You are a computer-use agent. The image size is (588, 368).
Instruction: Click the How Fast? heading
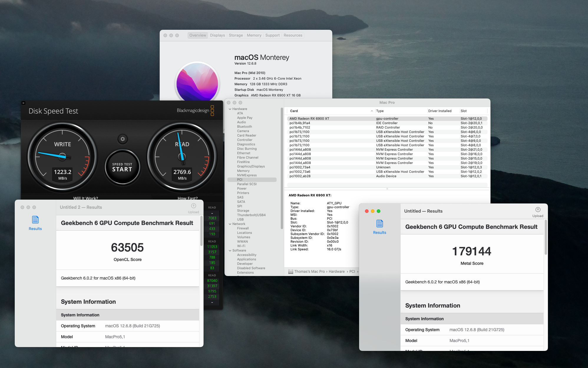pyautogui.click(x=187, y=198)
